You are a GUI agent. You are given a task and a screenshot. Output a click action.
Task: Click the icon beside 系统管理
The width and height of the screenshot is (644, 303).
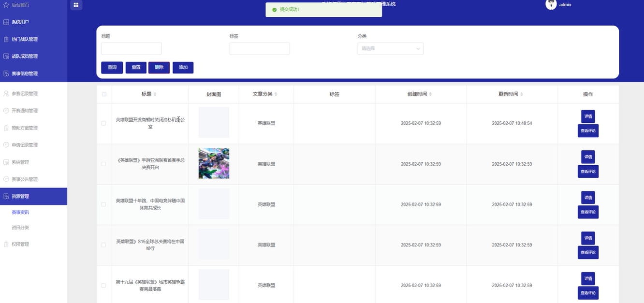point(6,162)
